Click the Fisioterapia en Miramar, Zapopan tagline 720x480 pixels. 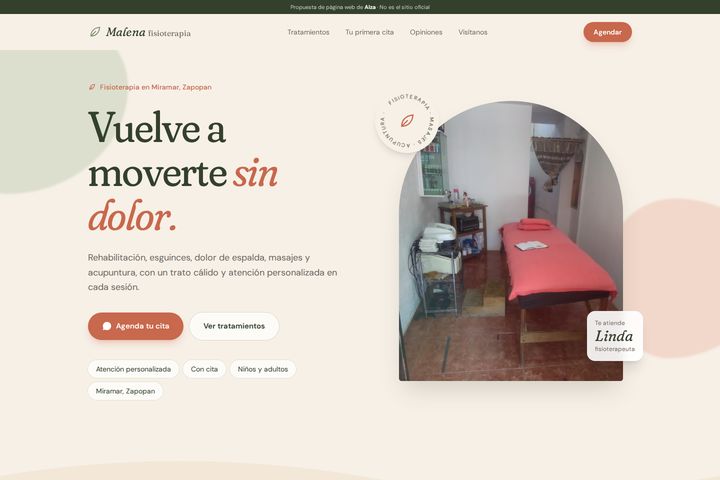[156, 87]
